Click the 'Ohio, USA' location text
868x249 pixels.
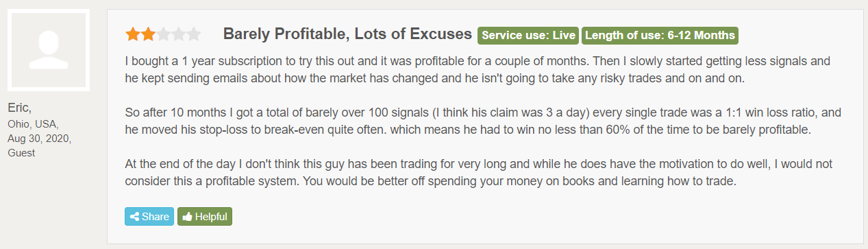tap(33, 124)
